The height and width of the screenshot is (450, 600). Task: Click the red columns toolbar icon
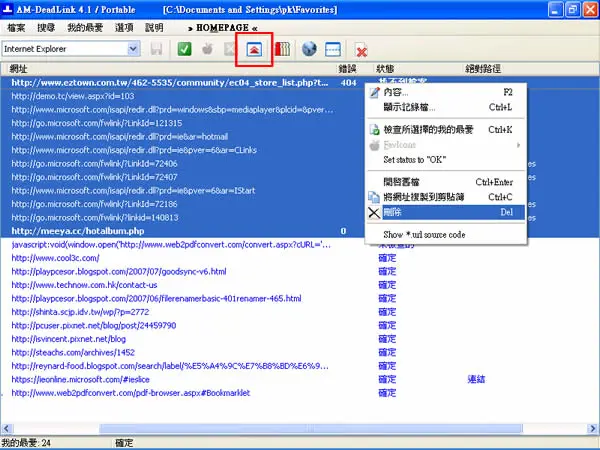pyautogui.click(x=283, y=49)
